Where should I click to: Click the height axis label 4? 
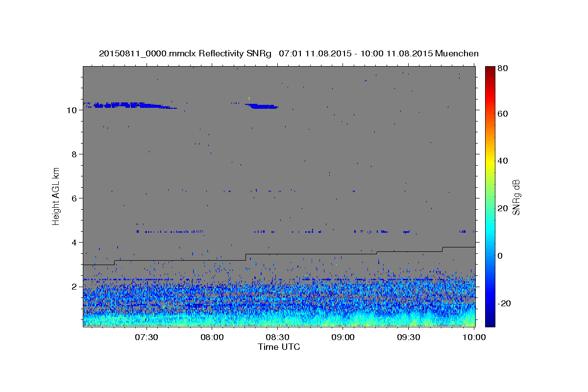pyautogui.click(x=74, y=243)
